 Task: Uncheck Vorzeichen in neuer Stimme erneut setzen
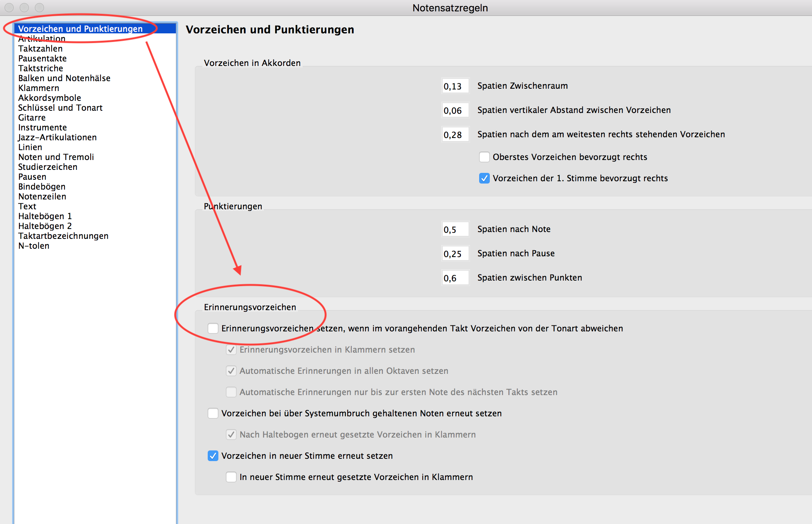coord(213,456)
